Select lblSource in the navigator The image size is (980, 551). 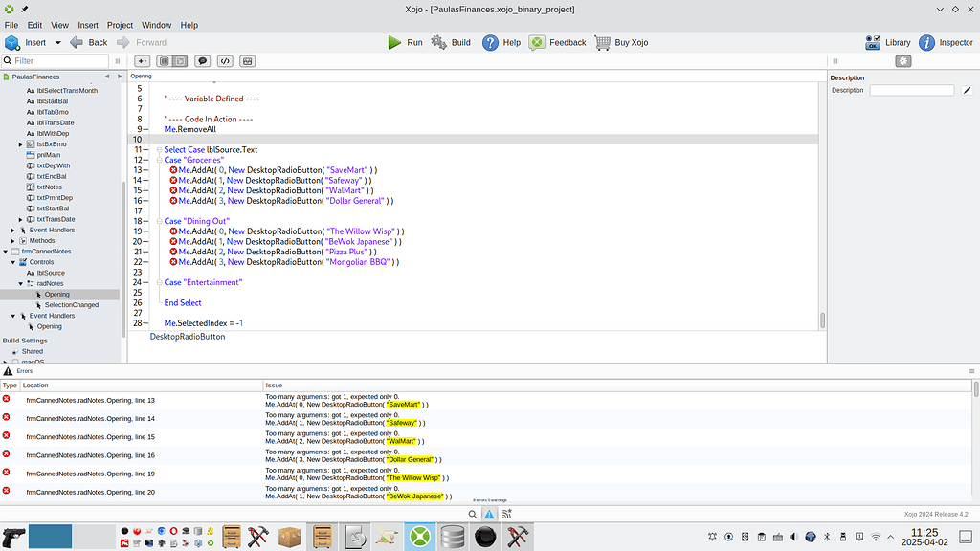click(x=51, y=273)
